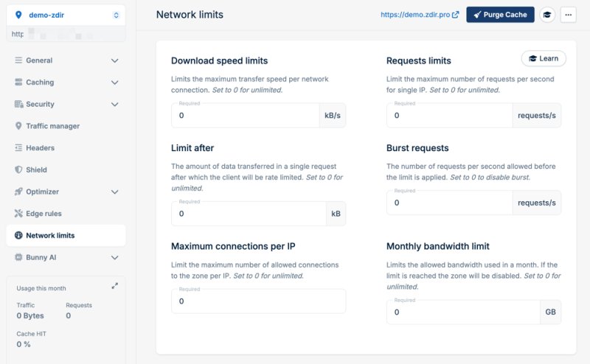Open General settings menu item
Screen dimensions: 590x364
tap(66, 60)
